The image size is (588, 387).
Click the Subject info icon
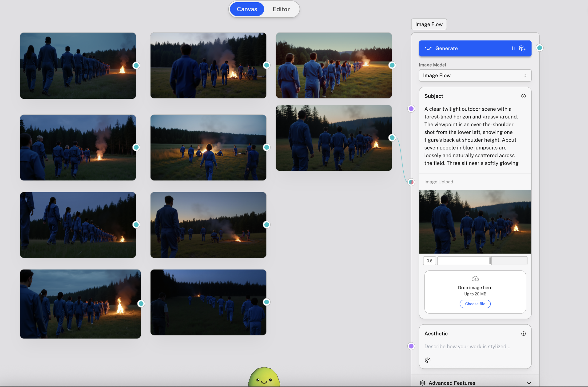[x=523, y=96]
